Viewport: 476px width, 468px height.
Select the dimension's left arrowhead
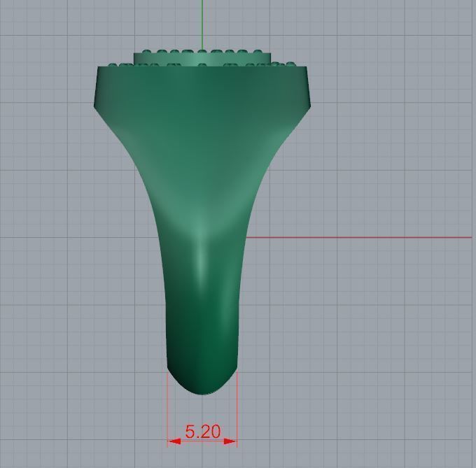[x=174, y=441]
